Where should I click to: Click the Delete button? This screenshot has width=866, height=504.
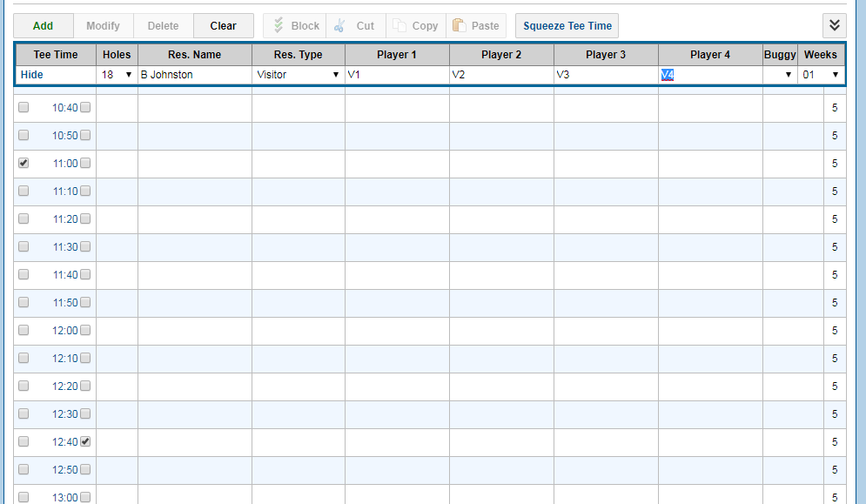(x=164, y=26)
